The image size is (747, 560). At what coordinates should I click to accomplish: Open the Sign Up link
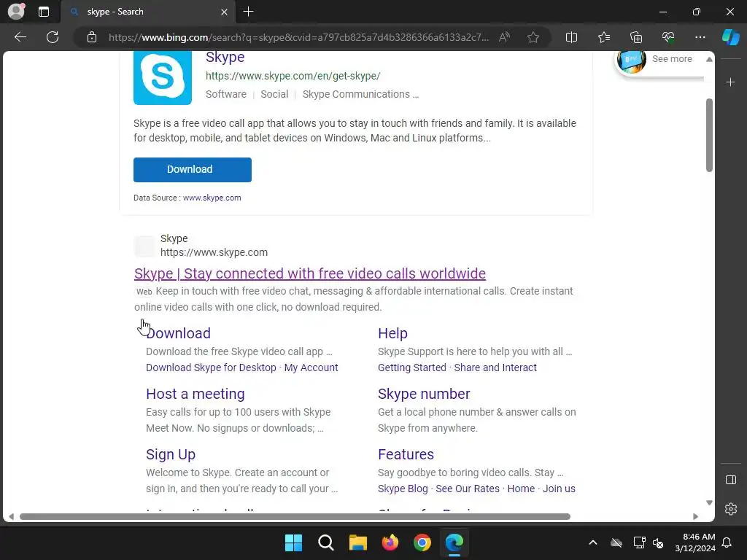pos(171,454)
